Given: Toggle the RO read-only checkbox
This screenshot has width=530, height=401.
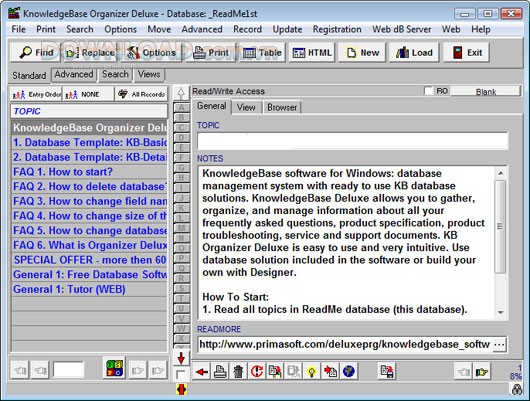Looking at the screenshot, I should tap(429, 91).
